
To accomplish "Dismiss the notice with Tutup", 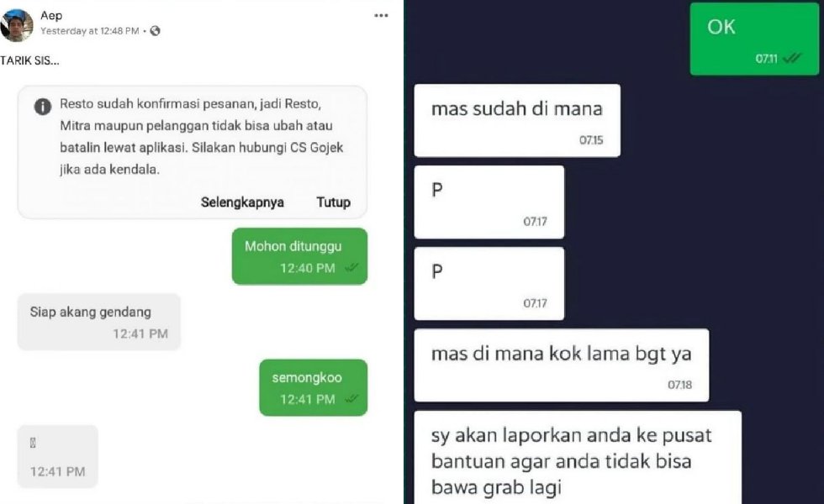I will [x=333, y=202].
